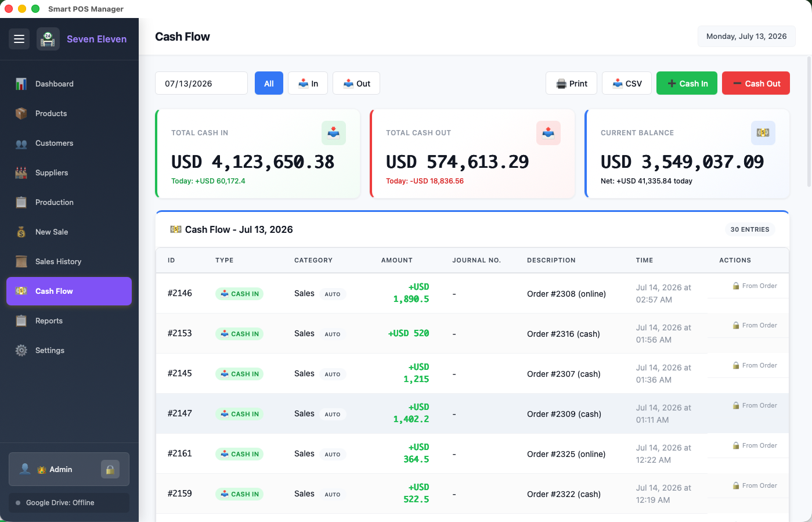Click the Reports clipboard icon in sidebar

pos(21,321)
